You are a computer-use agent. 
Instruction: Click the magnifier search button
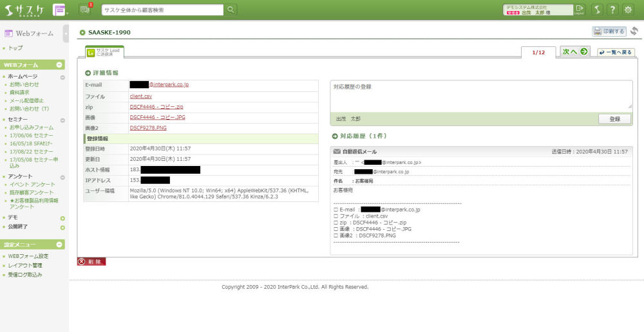(231, 10)
